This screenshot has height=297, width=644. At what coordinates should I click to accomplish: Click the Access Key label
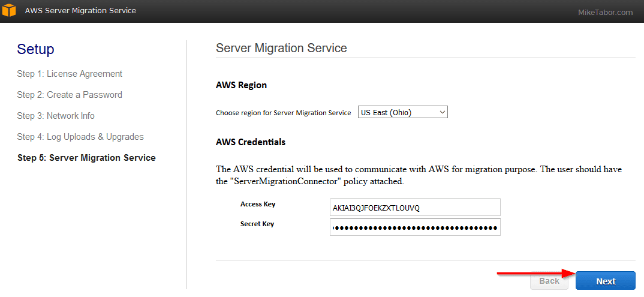258,204
